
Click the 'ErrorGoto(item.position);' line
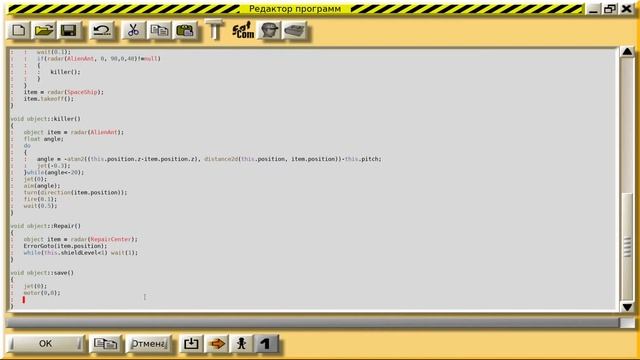pos(65,246)
